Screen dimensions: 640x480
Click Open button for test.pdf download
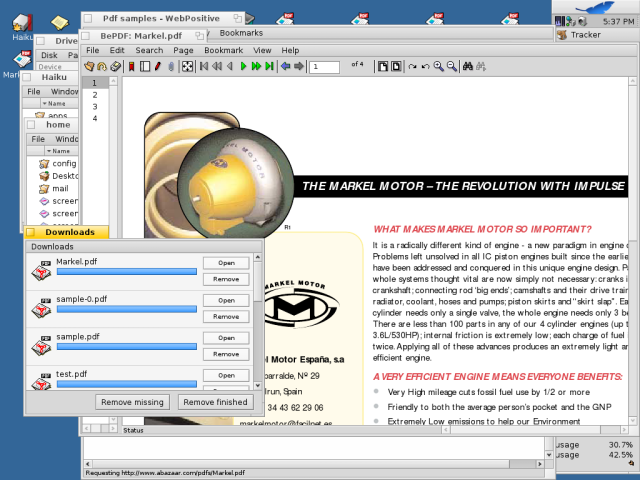(226, 376)
